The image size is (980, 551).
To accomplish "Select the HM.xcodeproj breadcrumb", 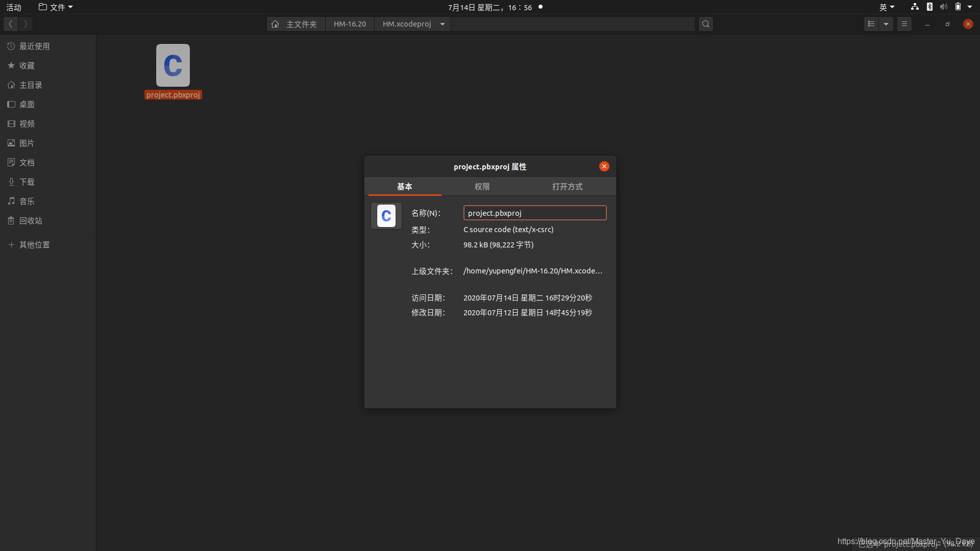I will tap(407, 24).
